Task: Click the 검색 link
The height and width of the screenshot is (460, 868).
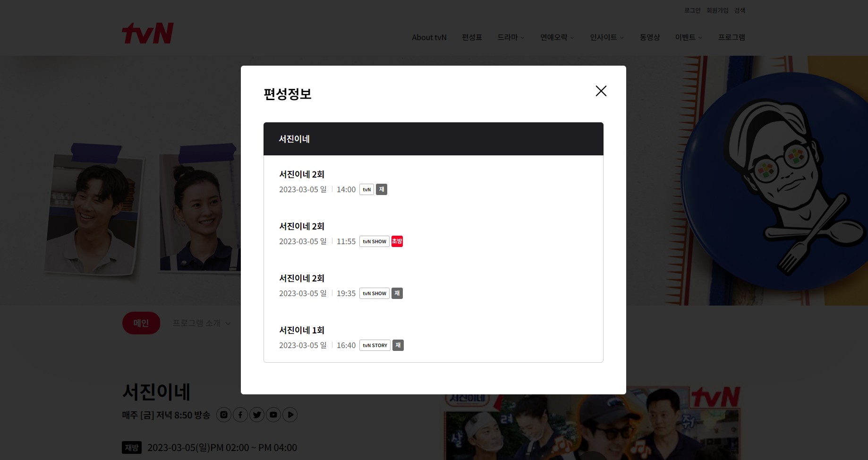Action: 740,10
